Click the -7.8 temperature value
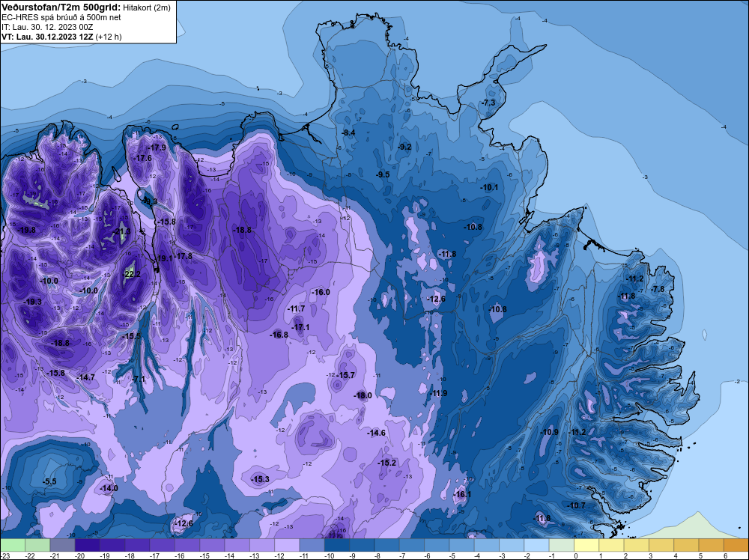The image size is (749, 560). tap(658, 289)
